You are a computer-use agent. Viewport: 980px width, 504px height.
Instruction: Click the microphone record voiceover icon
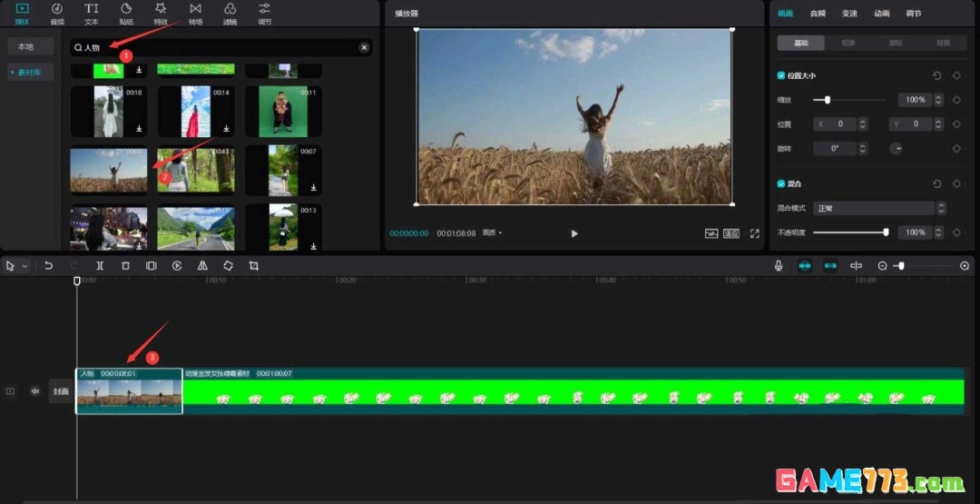[779, 266]
